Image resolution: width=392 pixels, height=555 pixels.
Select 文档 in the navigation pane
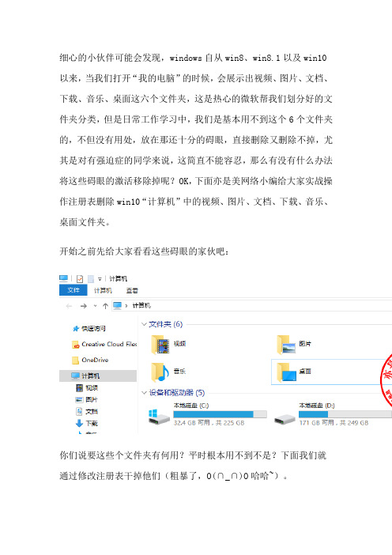point(87,412)
